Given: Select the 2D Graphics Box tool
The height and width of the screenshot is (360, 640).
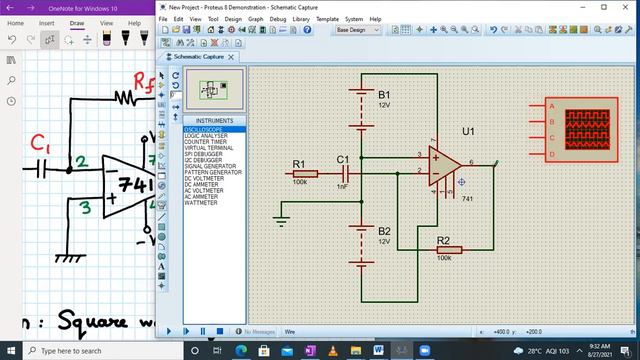Looking at the screenshot, I should pyautogui.click(x=162, y=227).
